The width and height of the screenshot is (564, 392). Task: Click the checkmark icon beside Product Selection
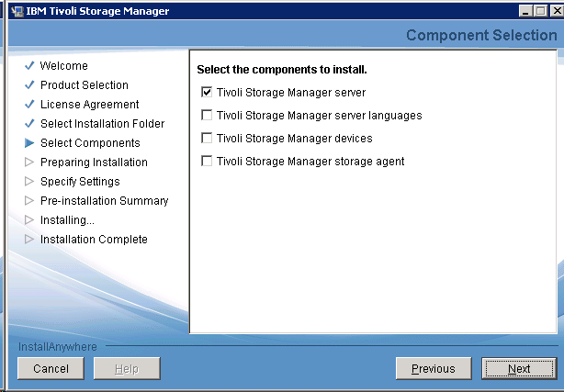click(29, 85)
